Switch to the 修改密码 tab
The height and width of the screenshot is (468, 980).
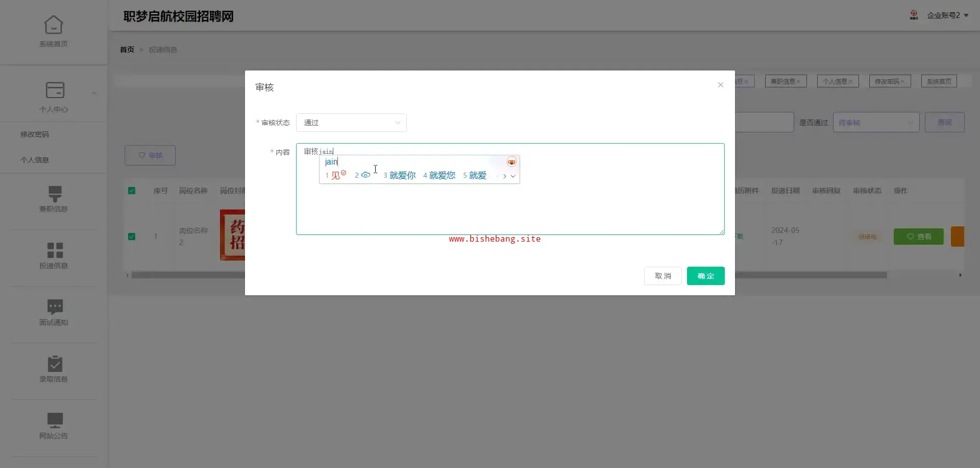890,81
